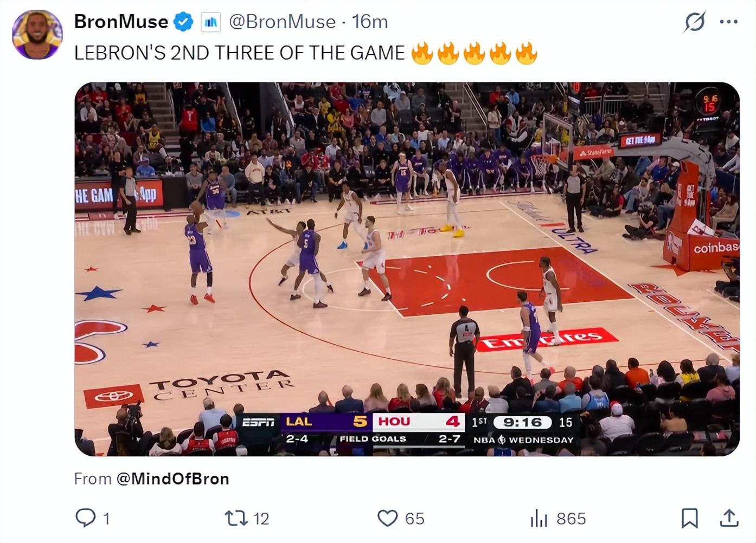Screen dimensions: 756x543
Task: Click the 865 view count
Action: [571, 519]
